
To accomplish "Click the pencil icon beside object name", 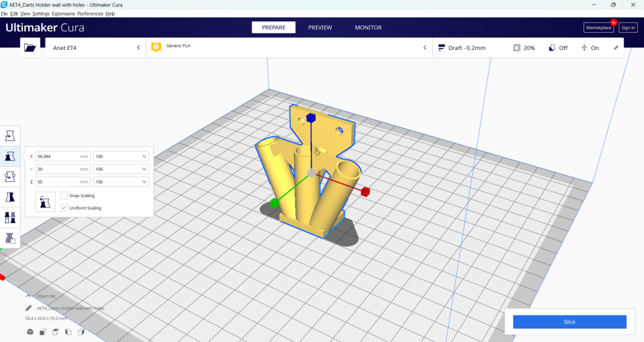I will coord(28,308).
